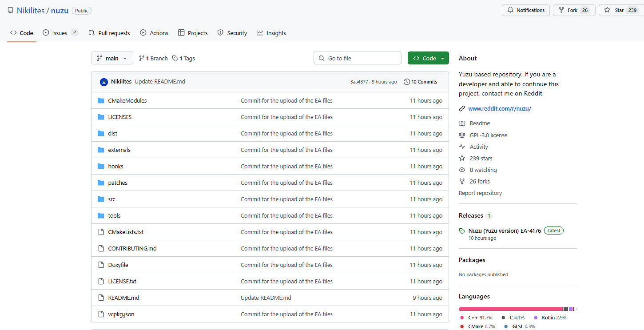Click the README.md file icon
644x330 pixels.
100,298
